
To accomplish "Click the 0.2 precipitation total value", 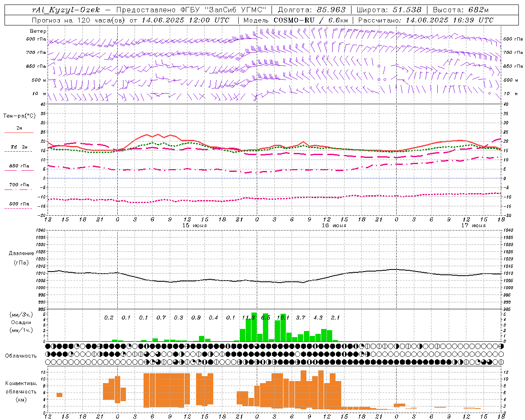I will point(109,318).
